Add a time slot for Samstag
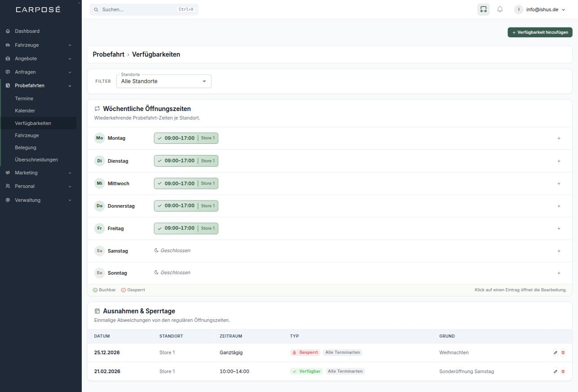The height and width of the screenshot is (392, 578). tap(559, 251)
